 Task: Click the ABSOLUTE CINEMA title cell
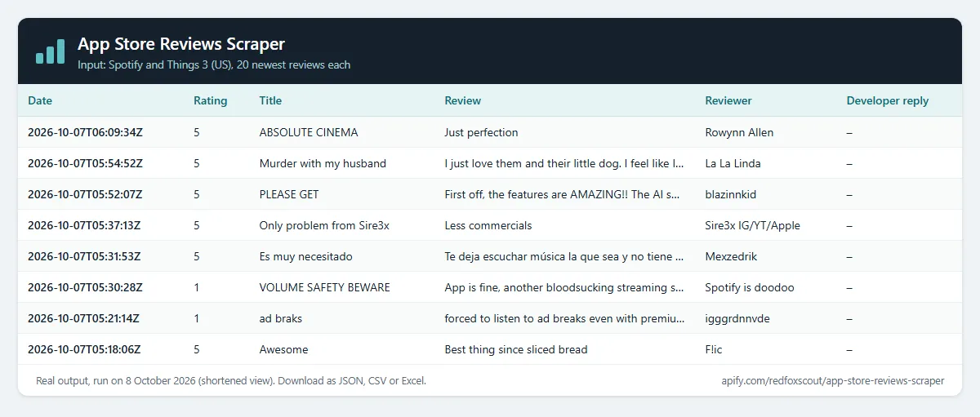click(x=309, y=132)
